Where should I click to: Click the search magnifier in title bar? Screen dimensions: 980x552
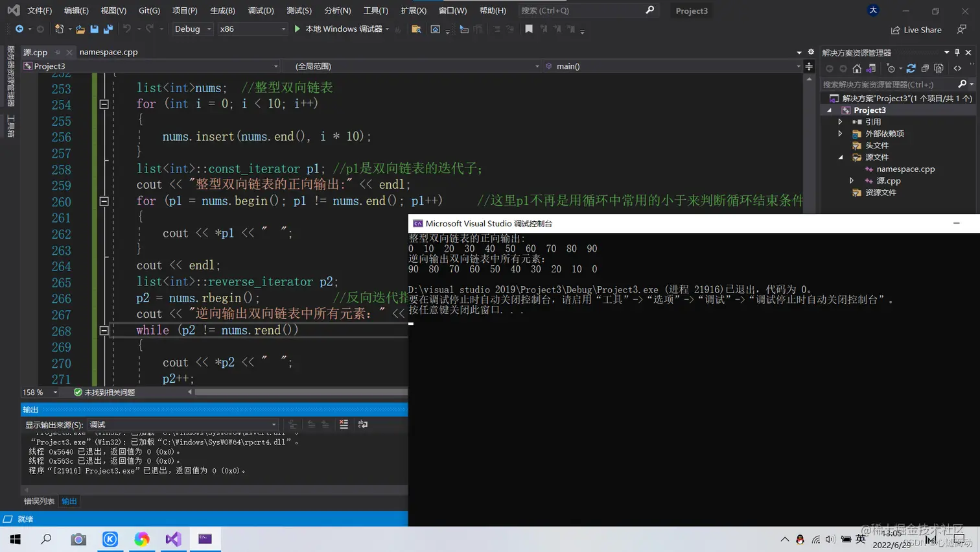[649, 10]
